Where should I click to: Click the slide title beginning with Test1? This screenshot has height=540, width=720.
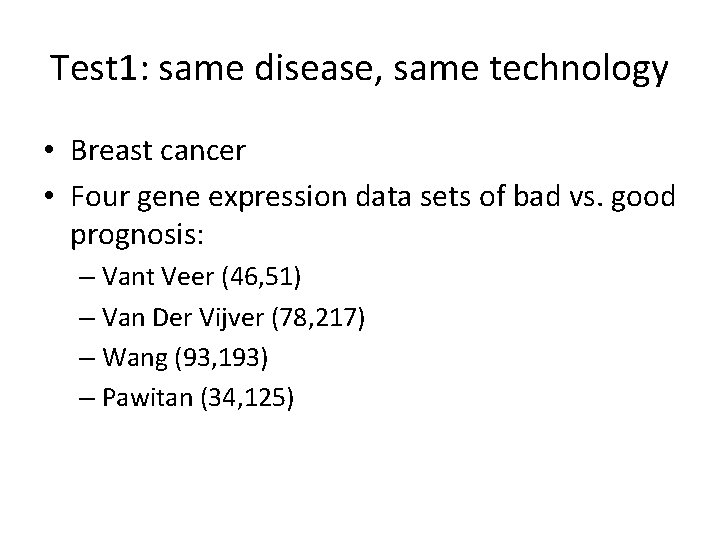pos(359,70)
